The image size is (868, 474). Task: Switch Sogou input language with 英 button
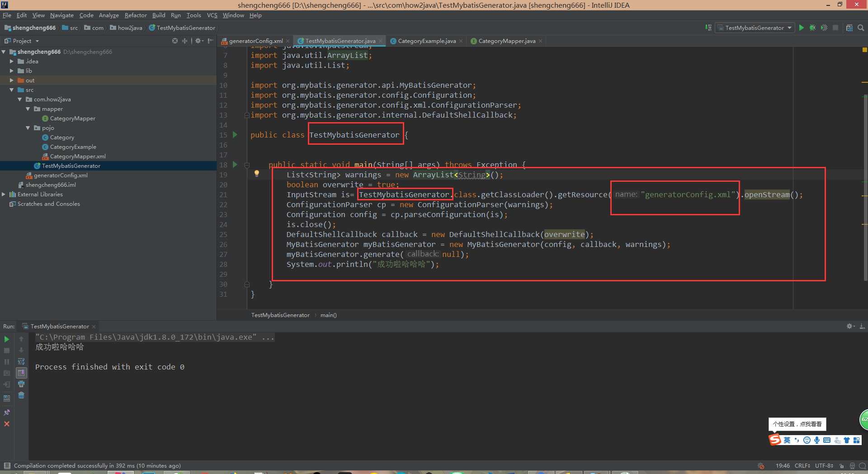coord(787,440)
